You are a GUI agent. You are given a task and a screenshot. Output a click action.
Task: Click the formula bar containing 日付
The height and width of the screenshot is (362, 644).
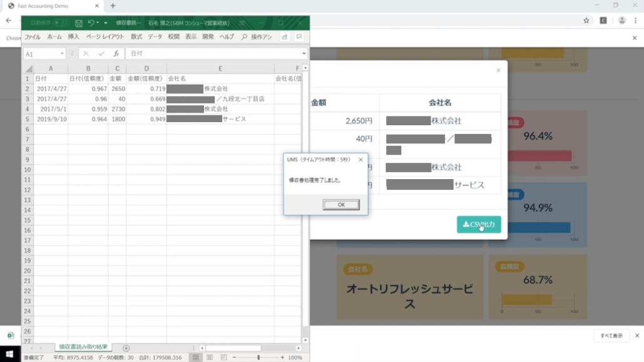coord(213,54)
